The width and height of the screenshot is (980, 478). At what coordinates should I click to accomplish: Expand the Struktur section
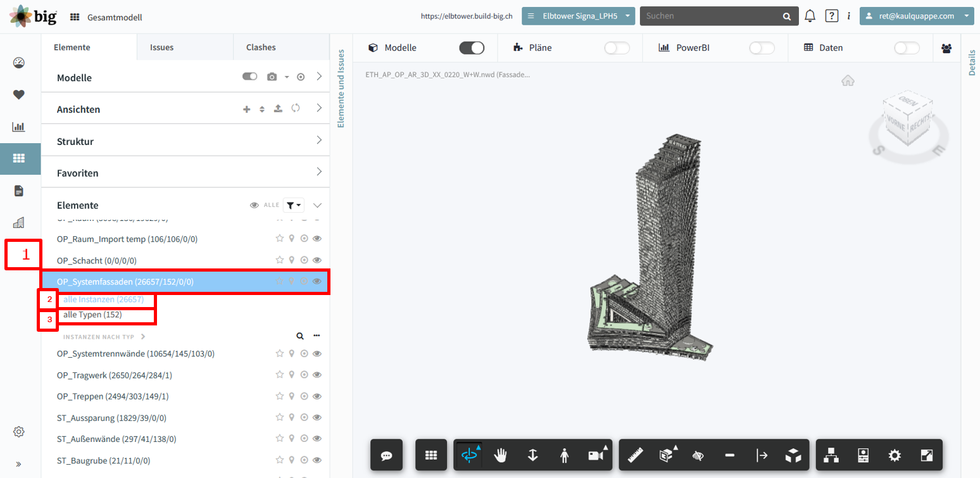185,141
